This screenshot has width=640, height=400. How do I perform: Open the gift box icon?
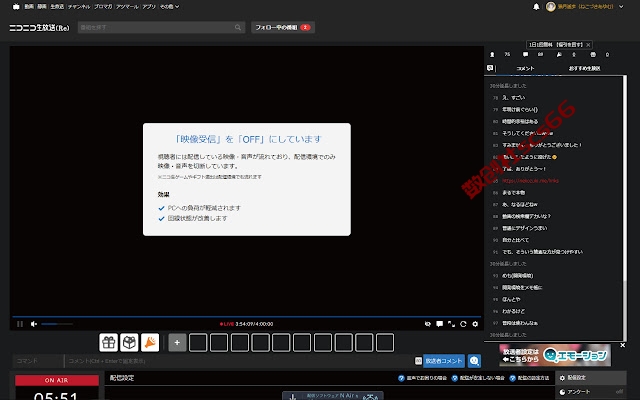[109, 342]
